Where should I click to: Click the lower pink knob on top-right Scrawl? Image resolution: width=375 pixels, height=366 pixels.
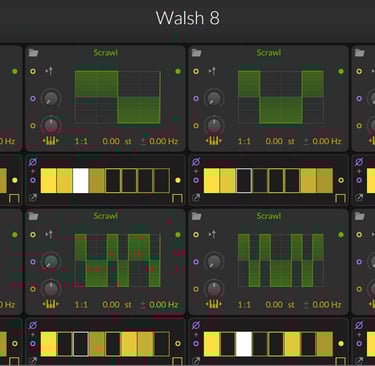[x=214, y=126]
